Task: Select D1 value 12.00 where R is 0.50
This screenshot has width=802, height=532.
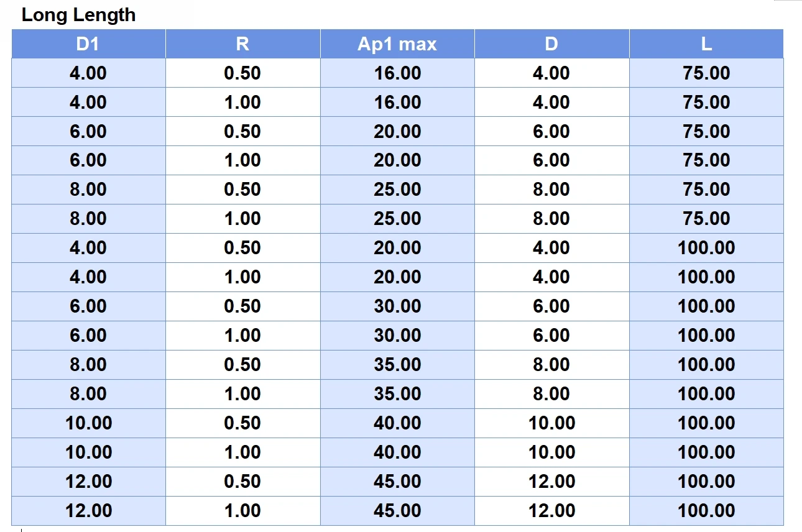Action: (88, 482)
